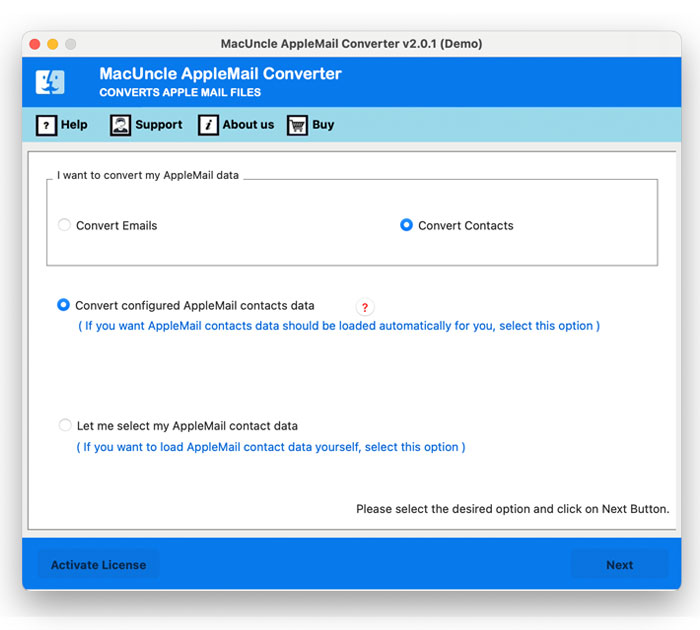This screenshot has width=700, height=630.
Task: Click the Next button
Action: tap(620, 565)
